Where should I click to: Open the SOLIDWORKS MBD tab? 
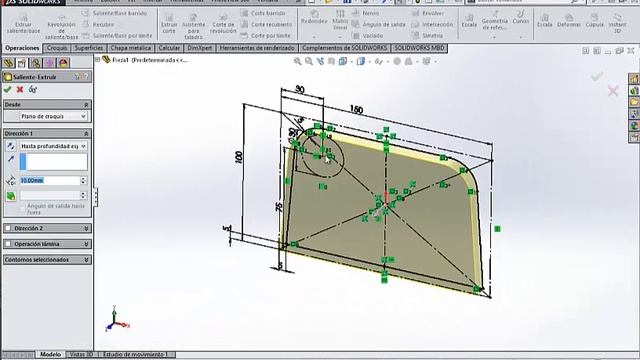tap(419, 48)
